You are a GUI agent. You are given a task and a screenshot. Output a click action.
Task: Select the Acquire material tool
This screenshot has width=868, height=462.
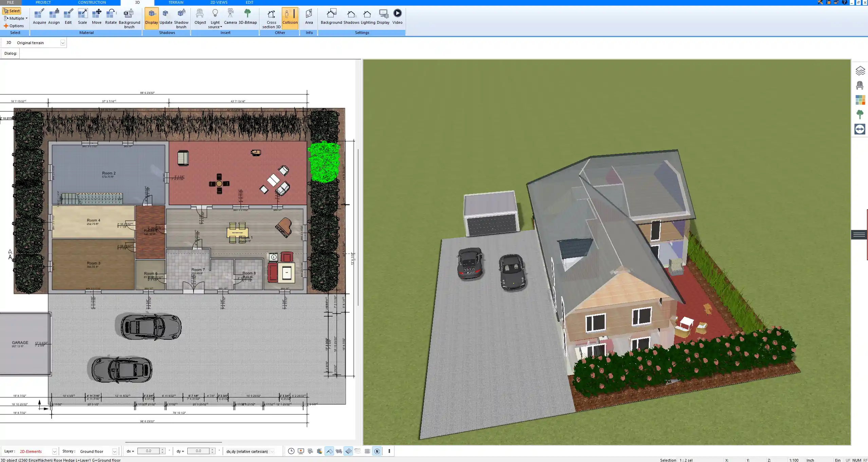pyautogui.click(x=39, y=17)
